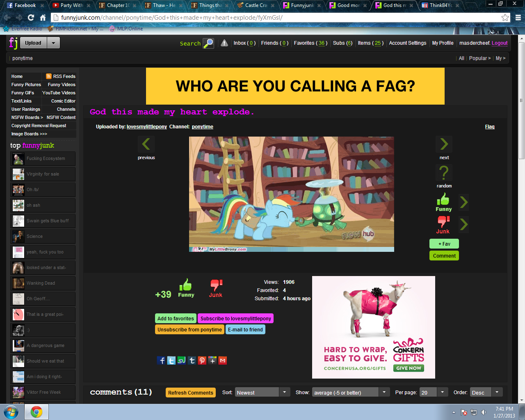Toggle the + Fav button
This screenshot has width=525, height=420.
[444, 244]
